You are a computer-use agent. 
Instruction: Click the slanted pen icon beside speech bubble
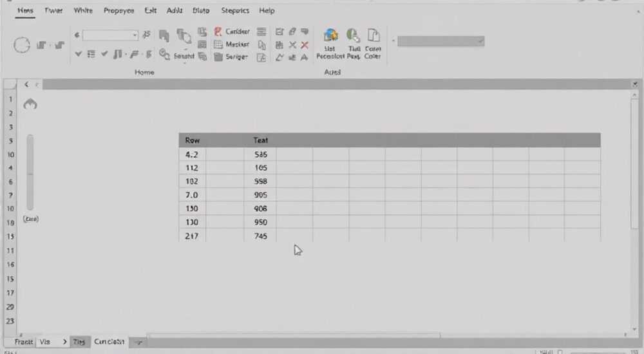[x=292, y=31]
